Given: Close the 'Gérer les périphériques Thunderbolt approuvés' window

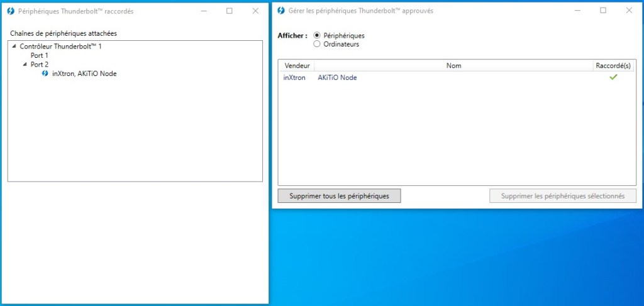Looking at the screenshot, I should (629, 11).
